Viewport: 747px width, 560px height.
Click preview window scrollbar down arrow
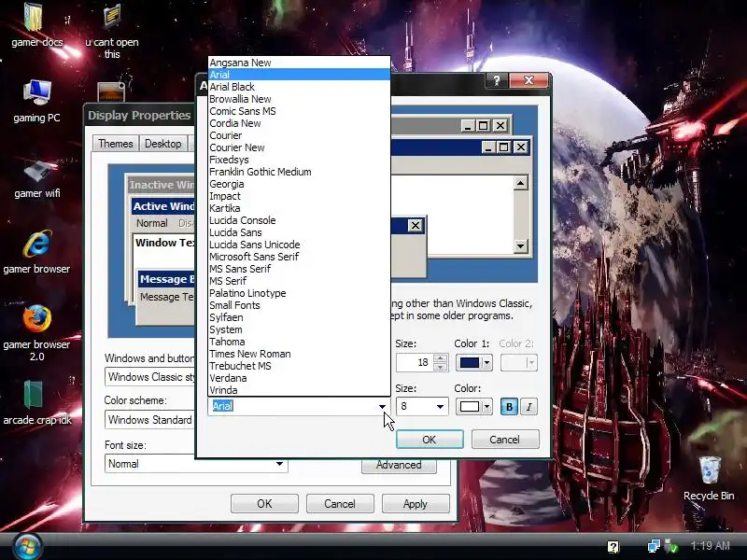[520, 245]
